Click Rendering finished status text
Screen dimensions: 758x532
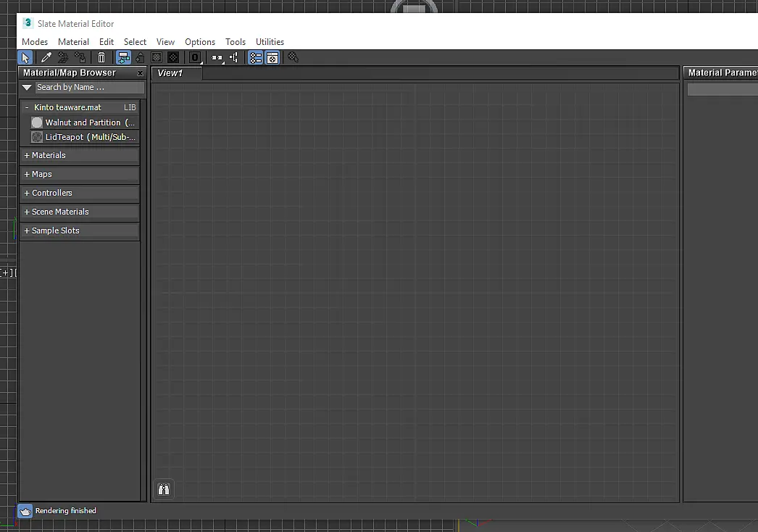[66, 511]
